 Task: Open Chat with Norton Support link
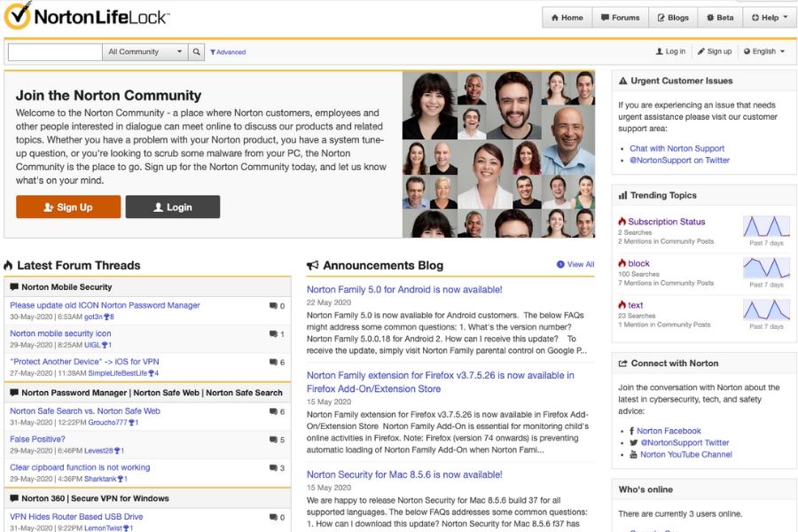point(677,148)
